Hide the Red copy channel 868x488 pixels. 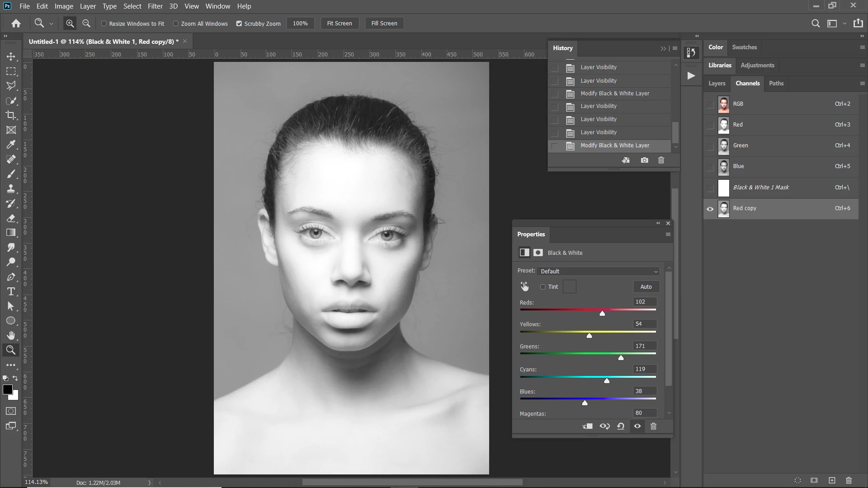click(710, 209)
